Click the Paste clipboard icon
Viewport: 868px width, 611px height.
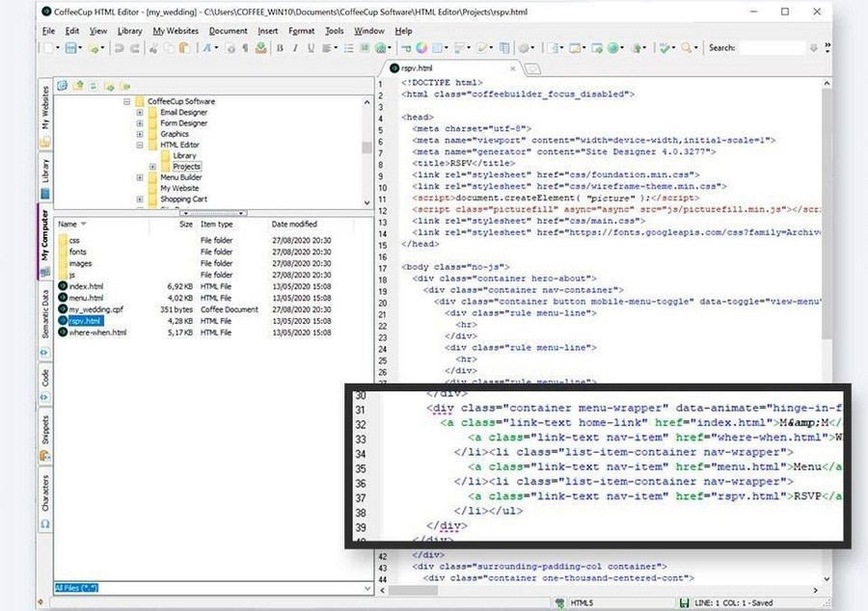(x=185, y=48)
